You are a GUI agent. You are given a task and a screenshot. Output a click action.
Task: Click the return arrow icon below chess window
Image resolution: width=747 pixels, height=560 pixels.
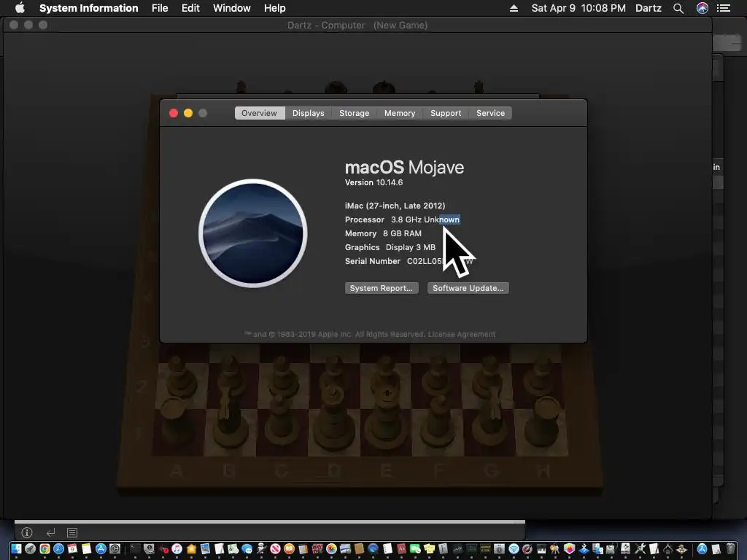(50, 532)
